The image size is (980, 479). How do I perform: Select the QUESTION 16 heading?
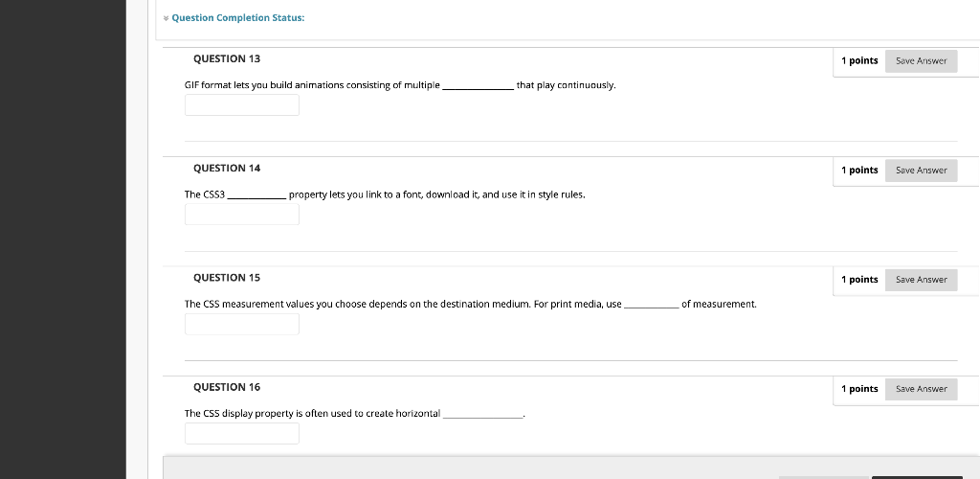[x=227, y=387]
